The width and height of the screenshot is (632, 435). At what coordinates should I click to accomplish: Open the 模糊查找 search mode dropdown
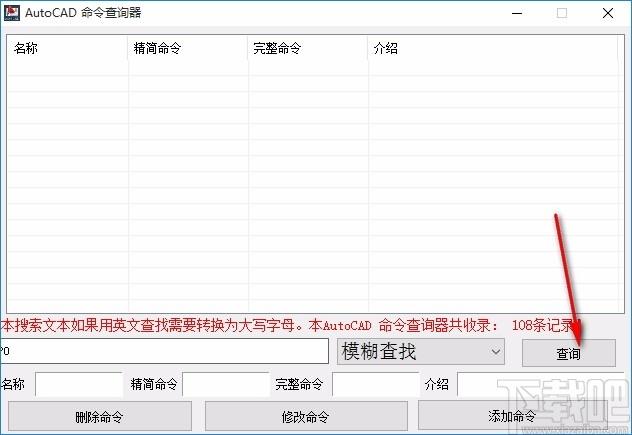click(x=420, y=352)
